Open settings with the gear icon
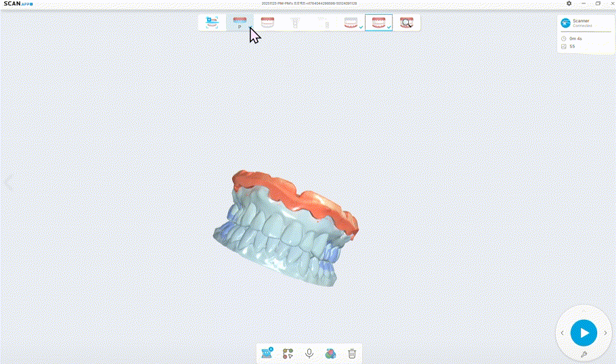 pyautogui.click(x=569, y=3)
